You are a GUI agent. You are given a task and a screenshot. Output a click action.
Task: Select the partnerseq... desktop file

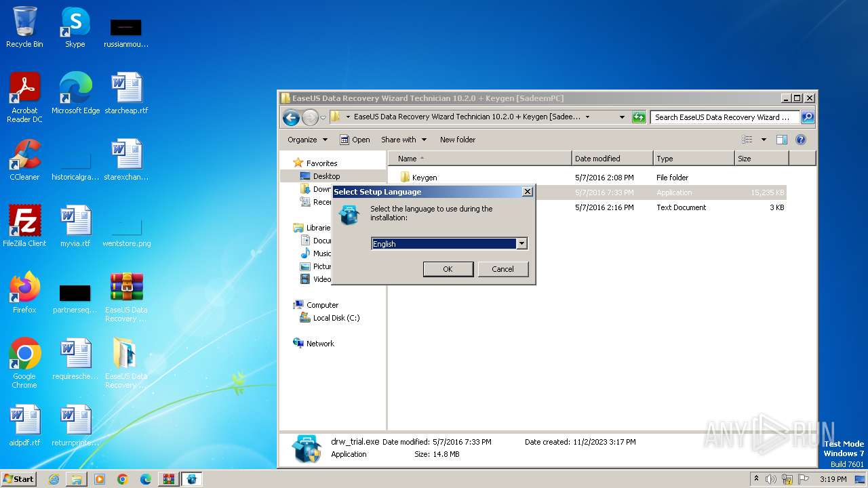(75, 298)
